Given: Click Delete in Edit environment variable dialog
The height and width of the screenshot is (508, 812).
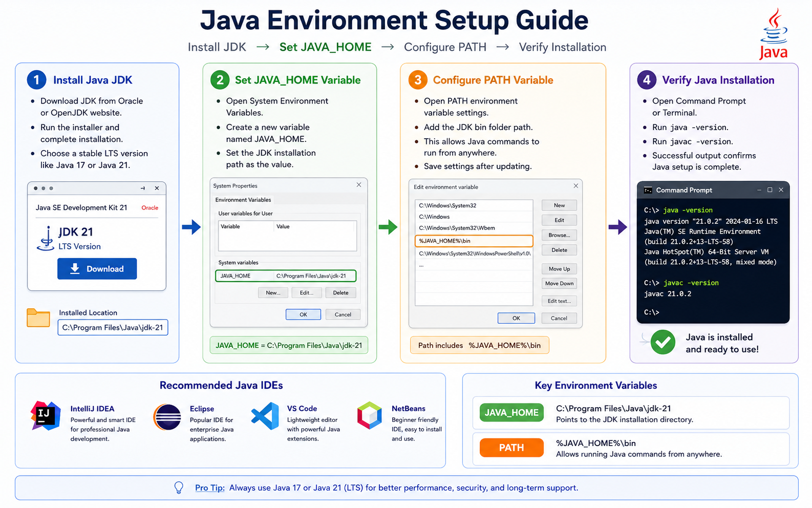Looking at the screenshot, I should point(560,250).
